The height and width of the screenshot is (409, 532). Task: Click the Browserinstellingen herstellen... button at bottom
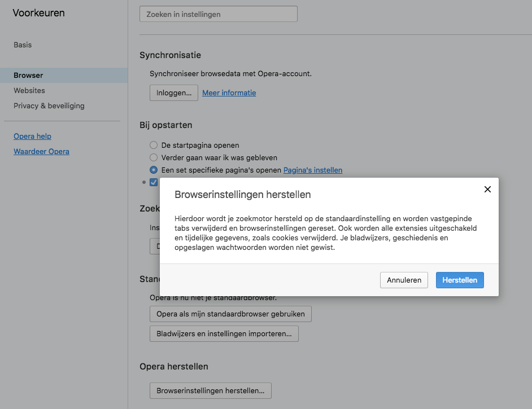tap(210, 390)
